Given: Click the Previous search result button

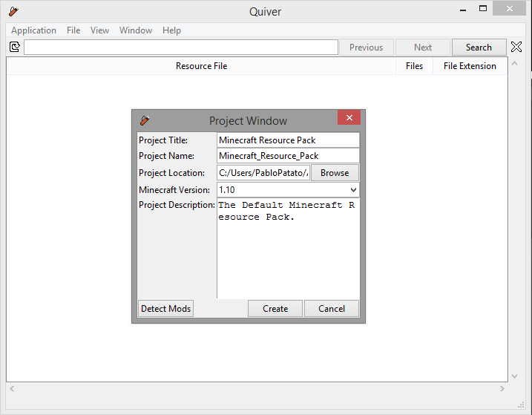Looking at the screenshot, I should [x=367, y=48].
